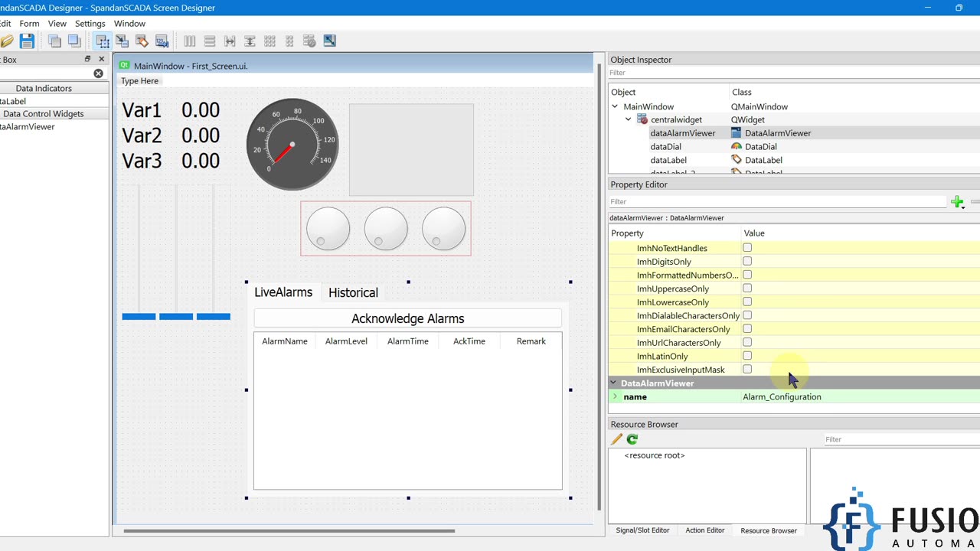Select the Edit Signals/Slots mode icon

(122, 41)
